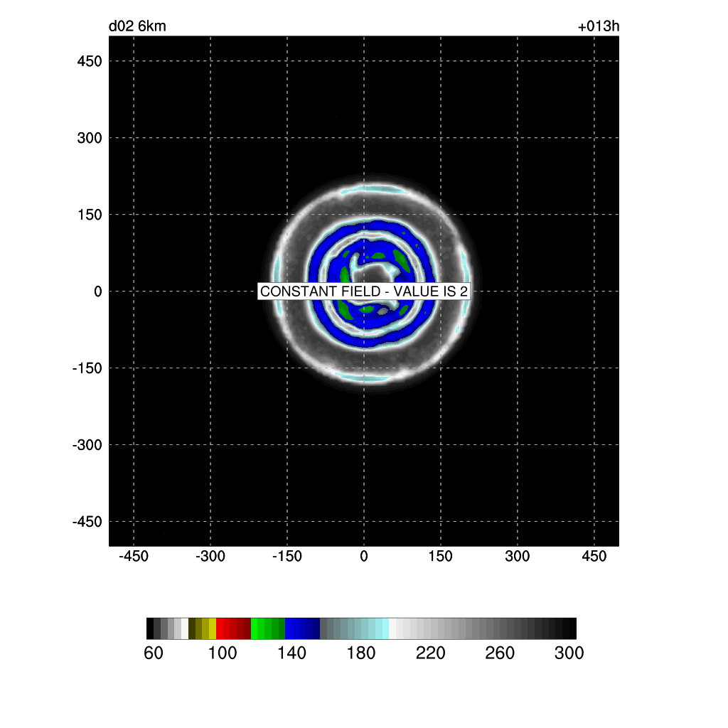Click the colorbar label 140
Screen dimensions: 728x728
coord(291,653)
